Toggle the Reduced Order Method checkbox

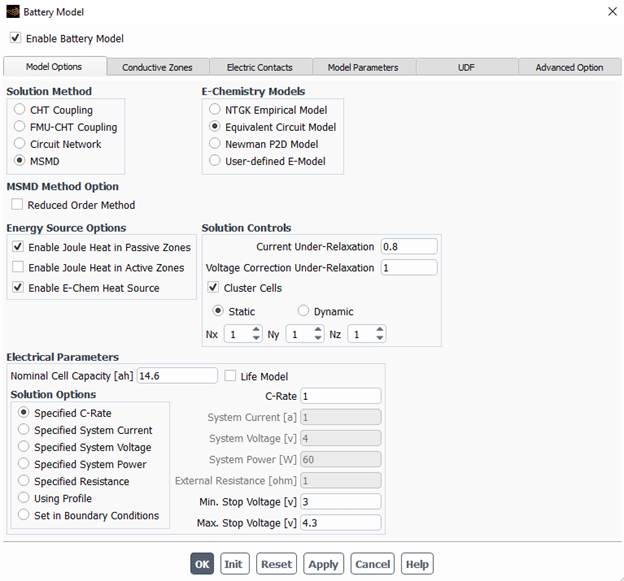coord(18,205)
